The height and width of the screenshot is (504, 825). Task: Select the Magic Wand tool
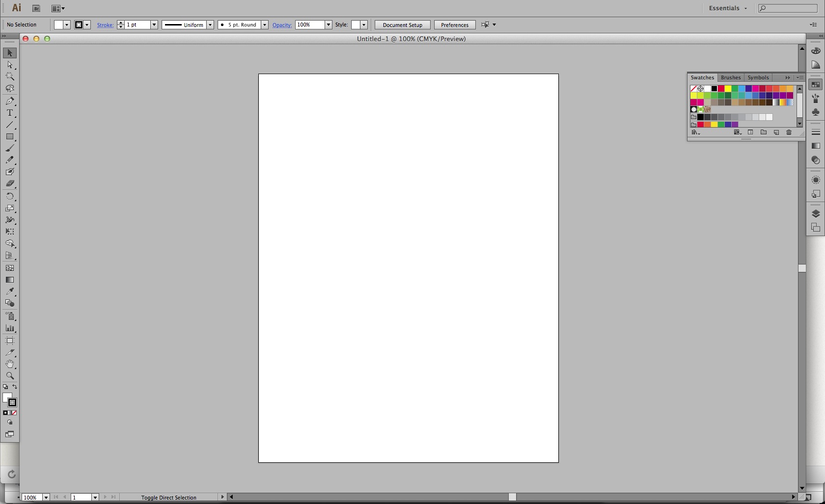tap(10, 77)
